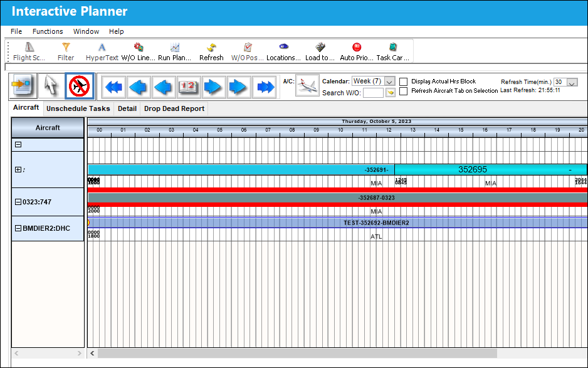This screenshot has width=588, height=368.
Task: Open the Flight Schedule tool
Action: [29, 51]
